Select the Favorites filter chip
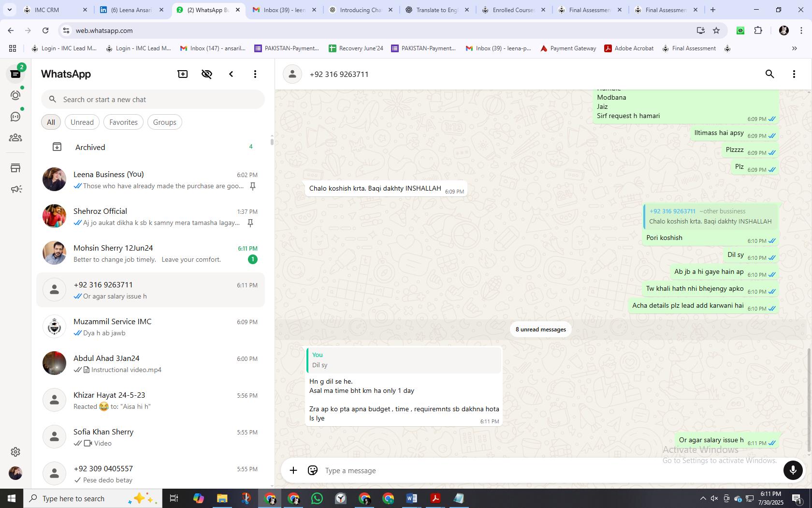 [x=123, y=122]
